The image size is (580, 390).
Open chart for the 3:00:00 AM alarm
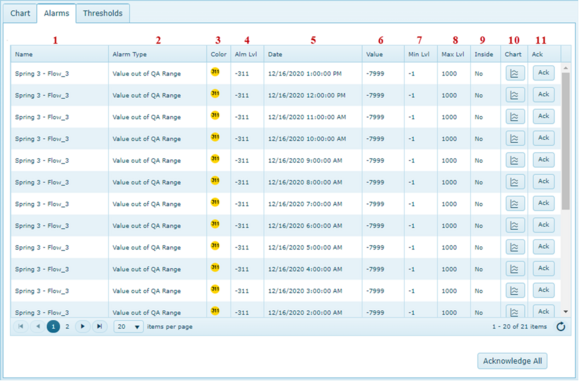[515, 291]
